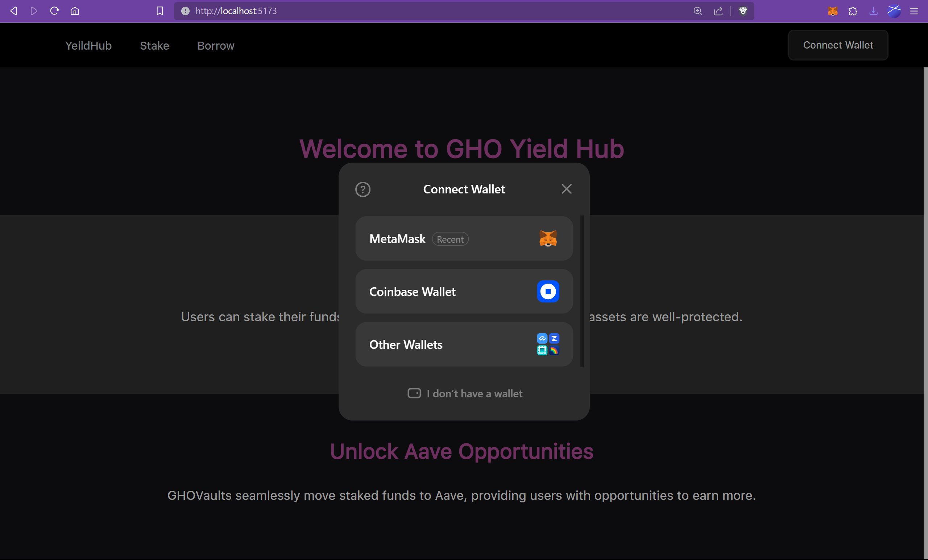Viewport: 928px width, 560px height.
Task: Click the MetaMask wallet icon
Action: [547, 239]
